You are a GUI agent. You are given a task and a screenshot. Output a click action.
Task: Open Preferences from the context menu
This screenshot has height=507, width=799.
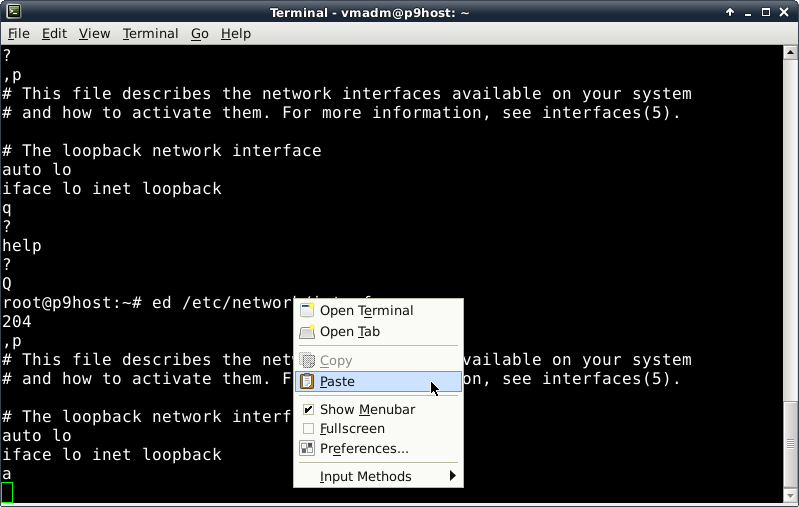pos(364,448)
